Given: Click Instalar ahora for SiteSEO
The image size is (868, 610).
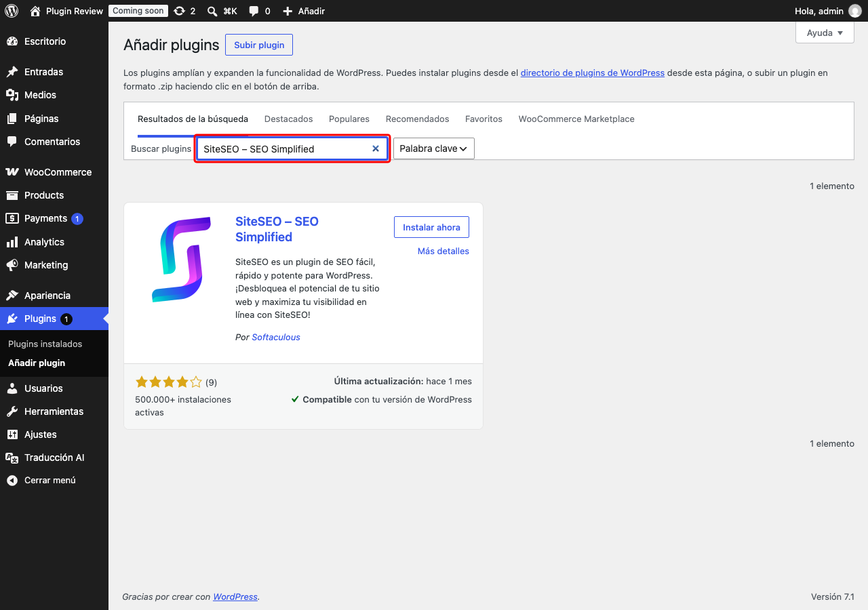Looking at the screenshot, I should point(431,228).
